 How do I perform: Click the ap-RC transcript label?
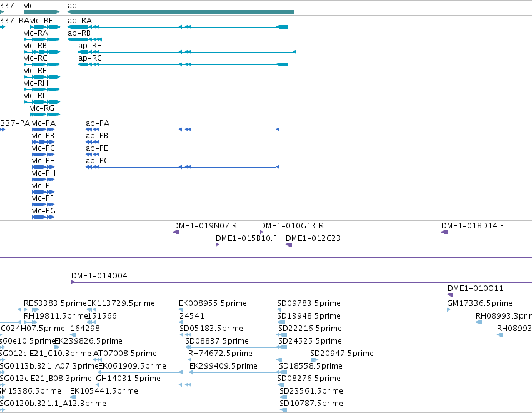tap(90, 58)
